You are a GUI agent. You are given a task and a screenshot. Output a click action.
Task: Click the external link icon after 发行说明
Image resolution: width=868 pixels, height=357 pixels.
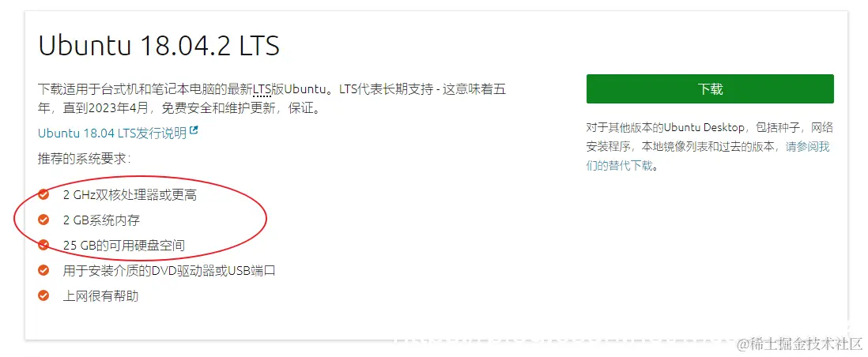coord(194,131)
